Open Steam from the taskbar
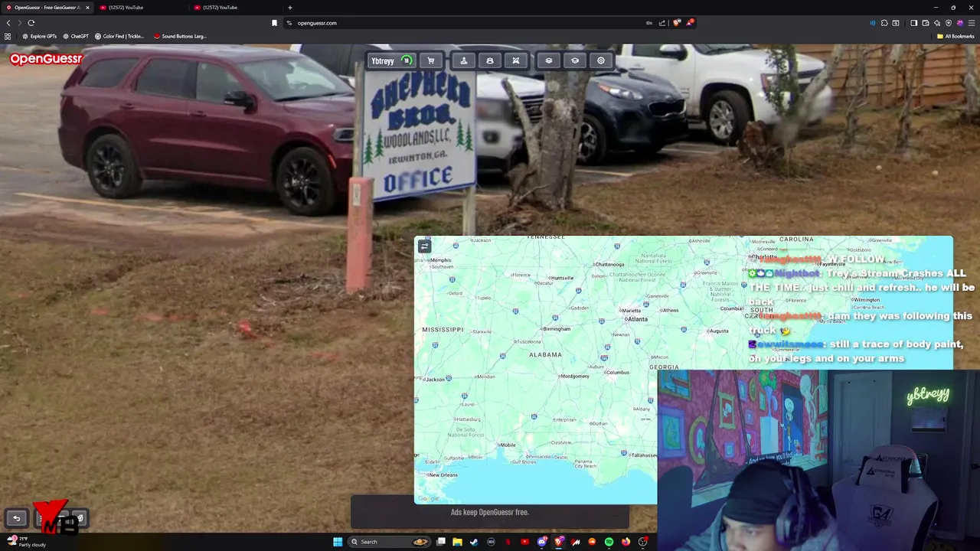This screenshot has width=980, height=551. point(474,542)
